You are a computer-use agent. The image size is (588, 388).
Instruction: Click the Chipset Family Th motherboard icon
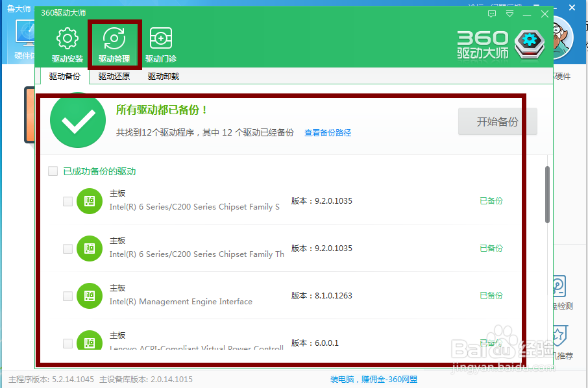90,249
